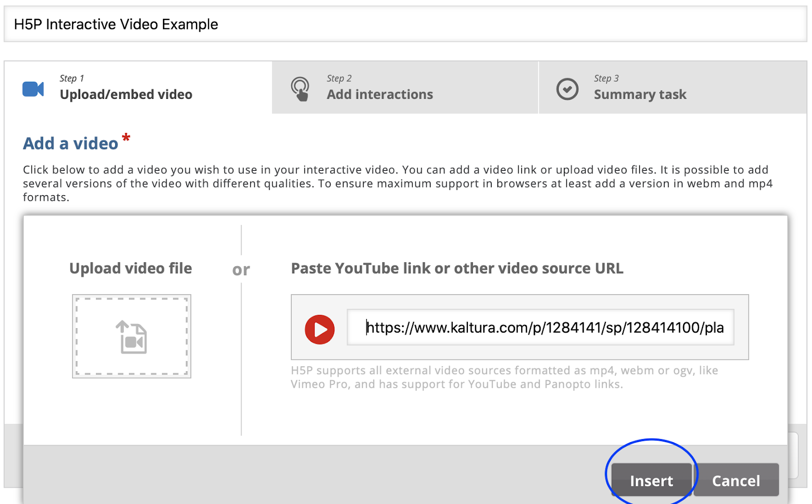Click the 'Upload video file' label

pos(130,268)
